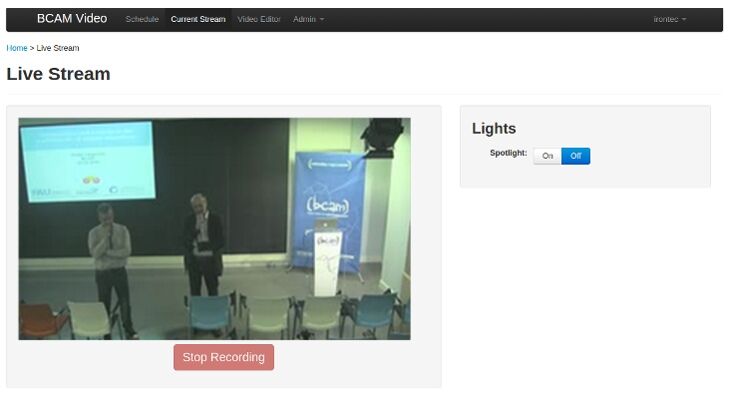Click the Live Stream breadcrumb text
Viewport: 730px width, 396px height.
click(58, 48)
